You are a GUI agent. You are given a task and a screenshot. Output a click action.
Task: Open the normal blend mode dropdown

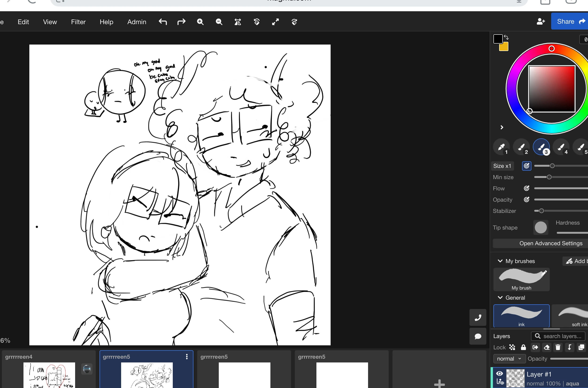click(x=509, y=358)
